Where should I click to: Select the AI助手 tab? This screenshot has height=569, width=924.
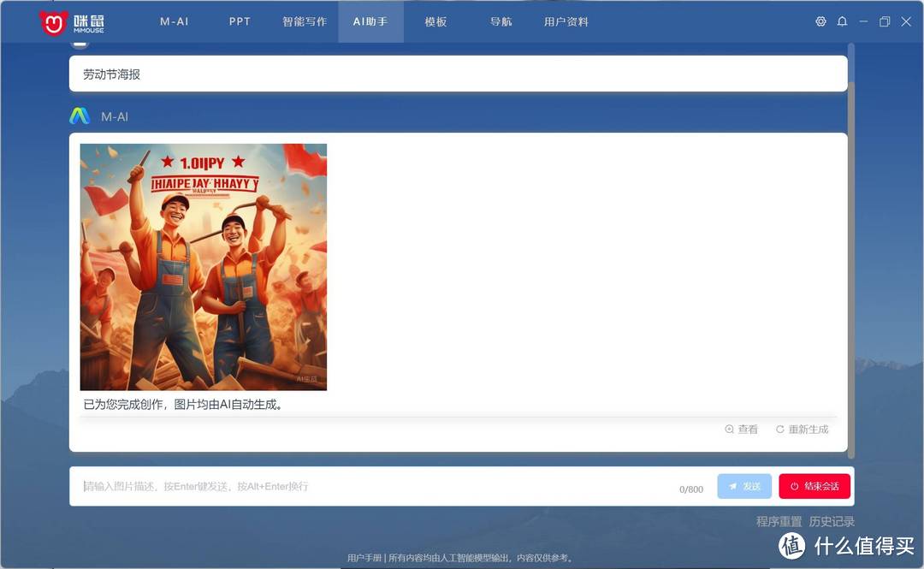point(370,21)
